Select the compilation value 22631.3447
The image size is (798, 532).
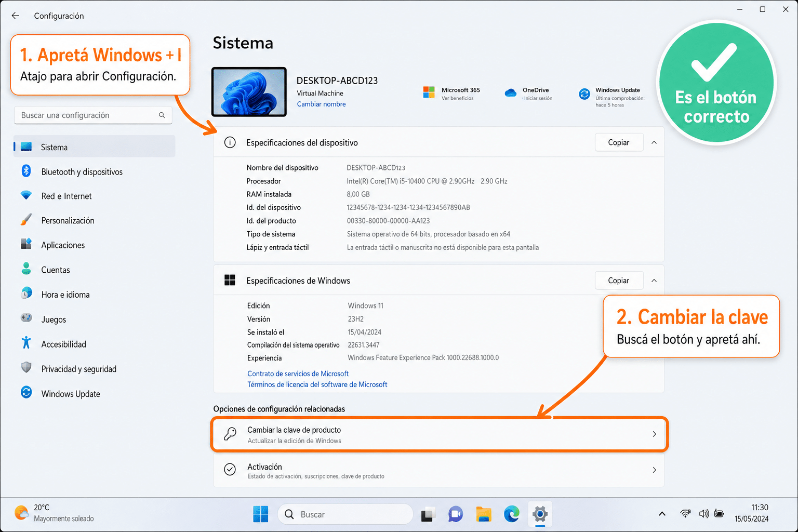[364, 344]
